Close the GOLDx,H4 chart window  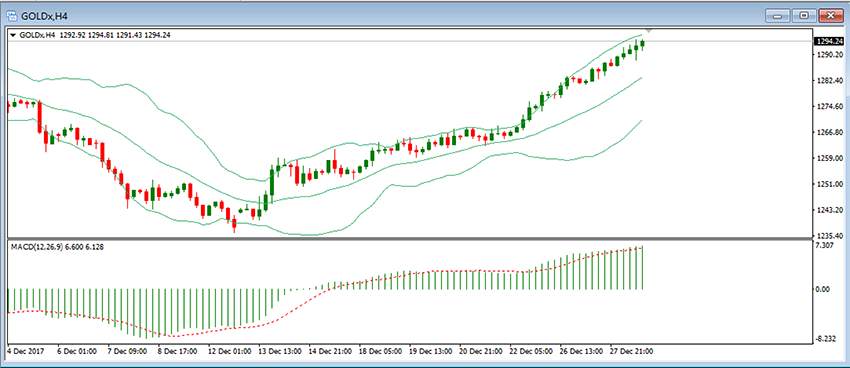coord(832,16)
